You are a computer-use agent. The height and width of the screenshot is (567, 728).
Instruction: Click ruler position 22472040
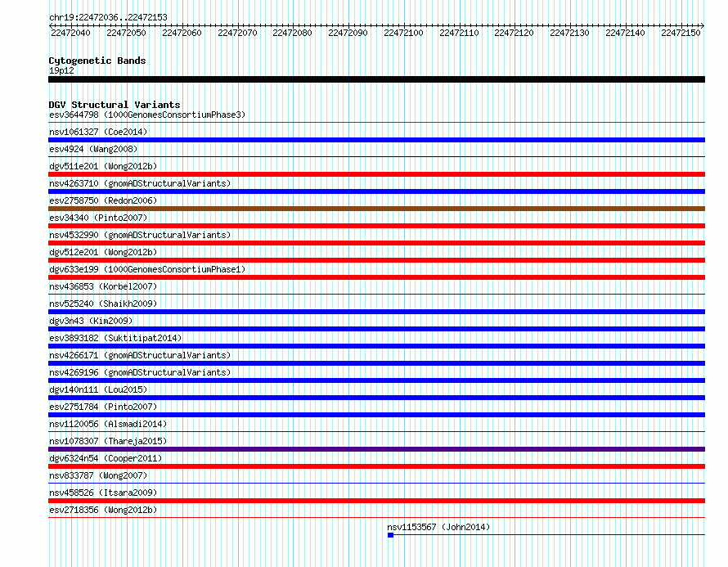click(x=70, y=33)
